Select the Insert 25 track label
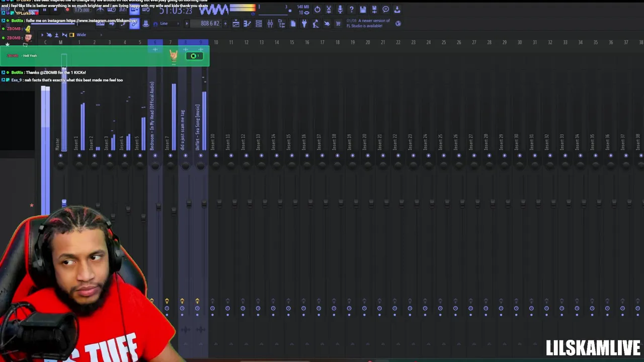644x362 pixels. [440, 142]
